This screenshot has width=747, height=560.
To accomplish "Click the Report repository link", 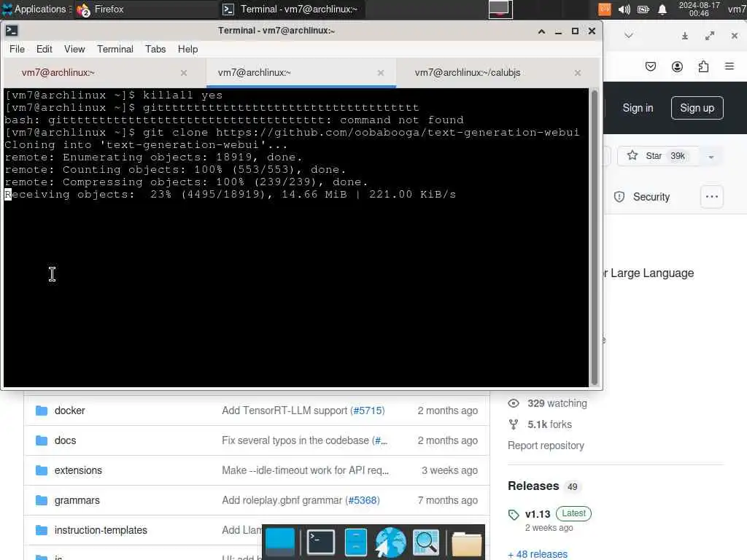I will pos(546,446).
